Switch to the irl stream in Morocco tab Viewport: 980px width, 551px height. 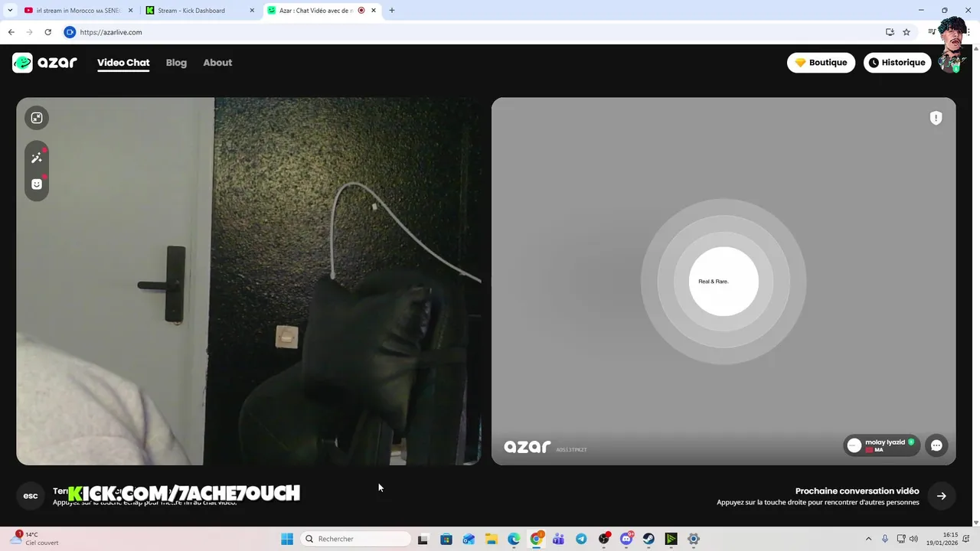(x=78, y=11)
